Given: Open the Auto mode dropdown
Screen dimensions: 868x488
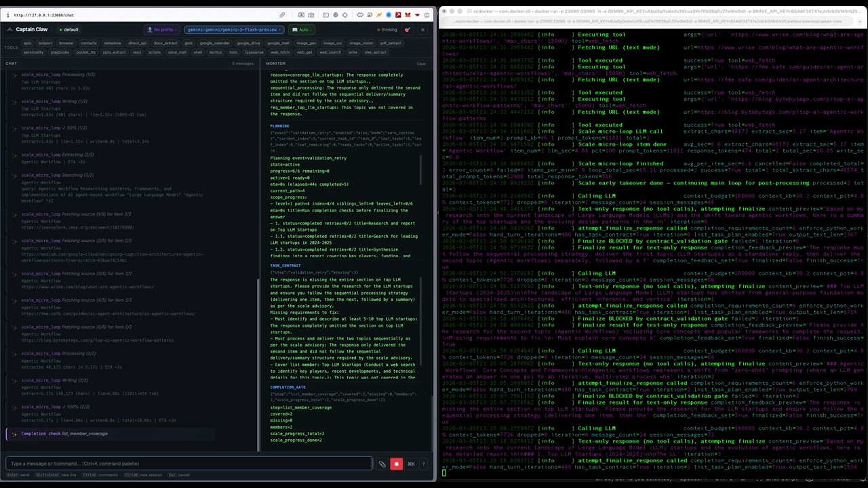Looking at the screenshot, I should 302,30.
